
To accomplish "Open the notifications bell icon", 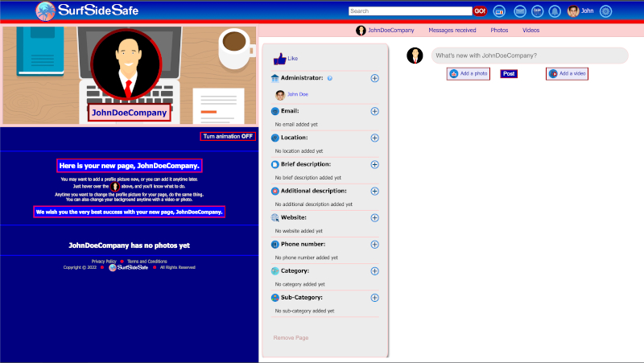I will click(555, 11).
